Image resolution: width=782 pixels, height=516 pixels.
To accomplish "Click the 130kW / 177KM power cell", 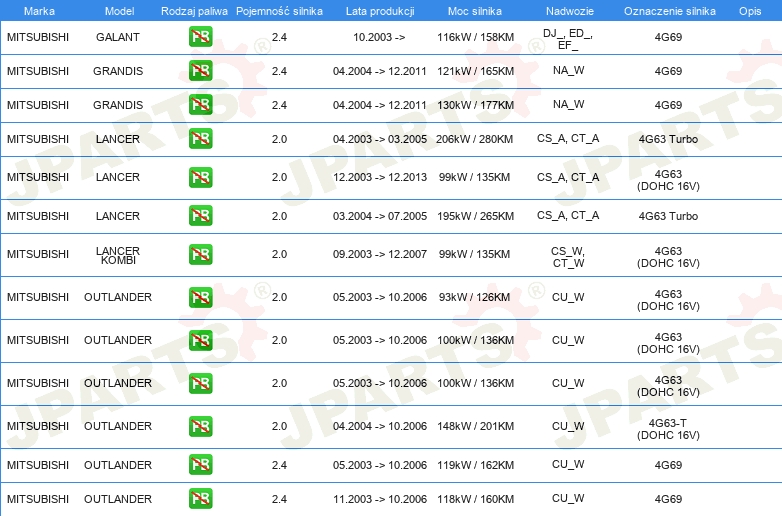I will pyautogui.click(x=475, y=105).
